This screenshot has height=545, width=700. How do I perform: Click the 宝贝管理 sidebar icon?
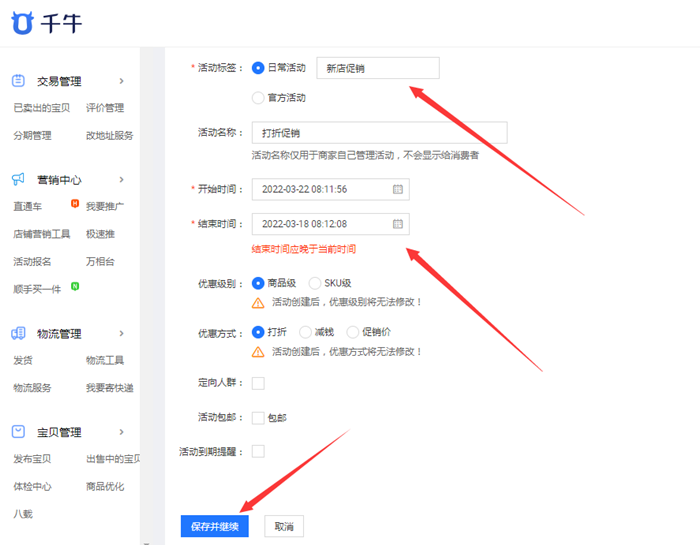[18, 432]
